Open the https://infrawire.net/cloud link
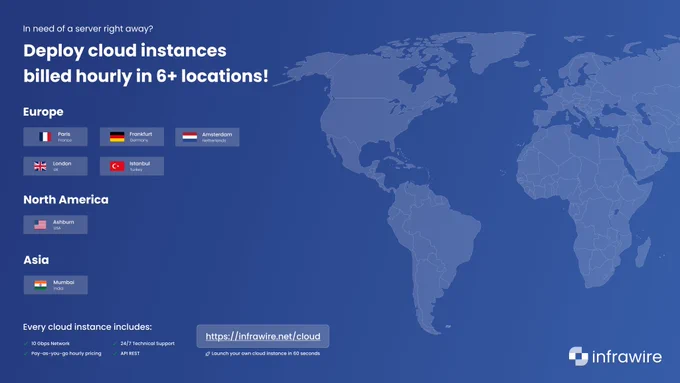Screen dimensions: 680x383 click(263, 336)
